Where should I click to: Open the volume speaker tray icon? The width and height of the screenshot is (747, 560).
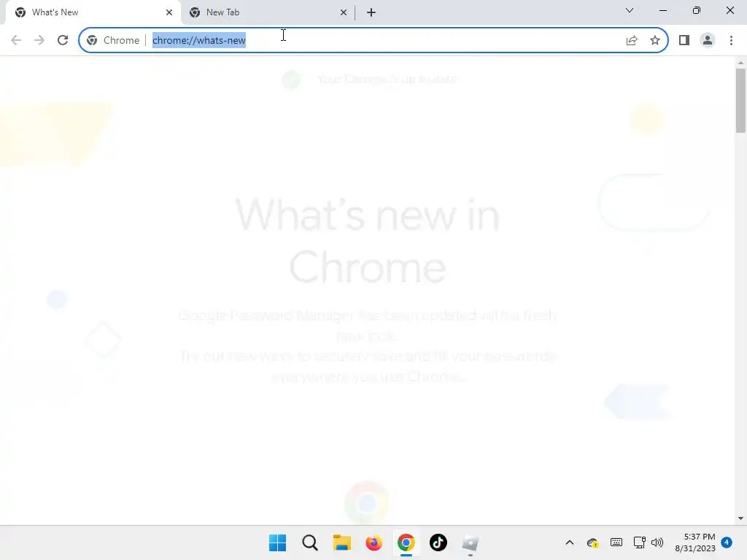coord(657,542)
